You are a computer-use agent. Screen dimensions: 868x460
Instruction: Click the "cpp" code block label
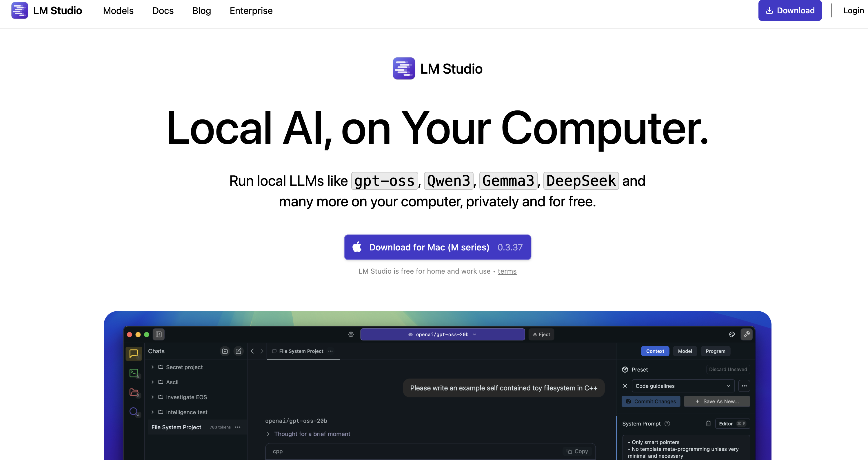pos(278,451)
